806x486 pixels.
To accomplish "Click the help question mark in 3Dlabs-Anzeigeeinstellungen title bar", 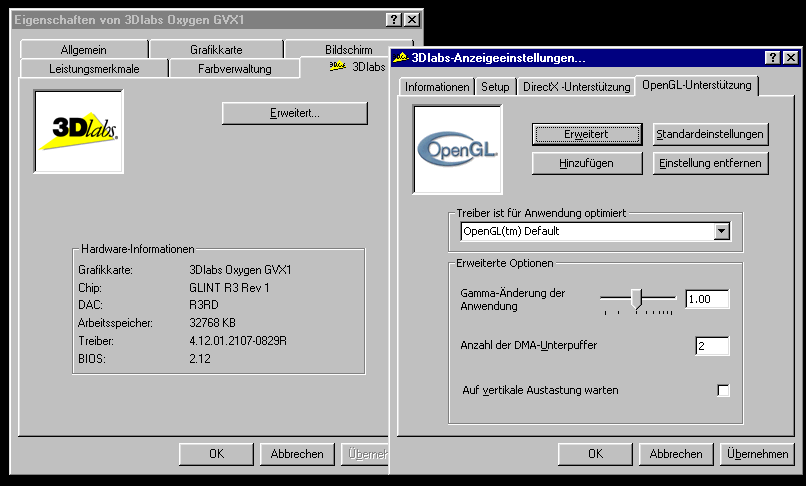I will coord(773,58).
